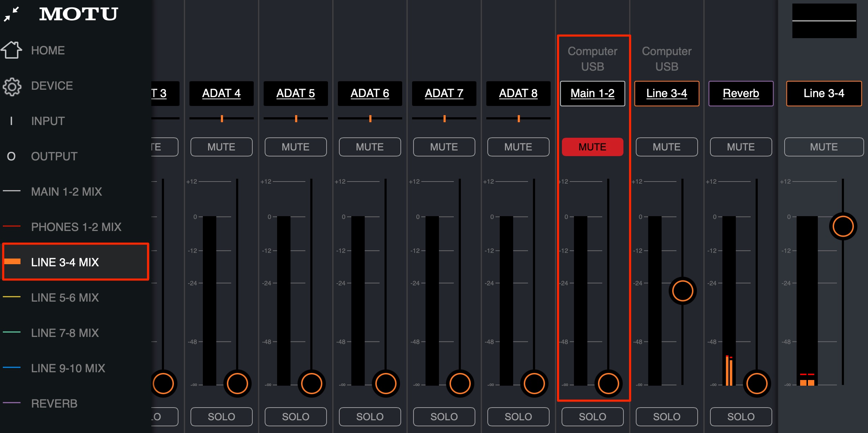Solo the Reverb channel

point(741,417)
